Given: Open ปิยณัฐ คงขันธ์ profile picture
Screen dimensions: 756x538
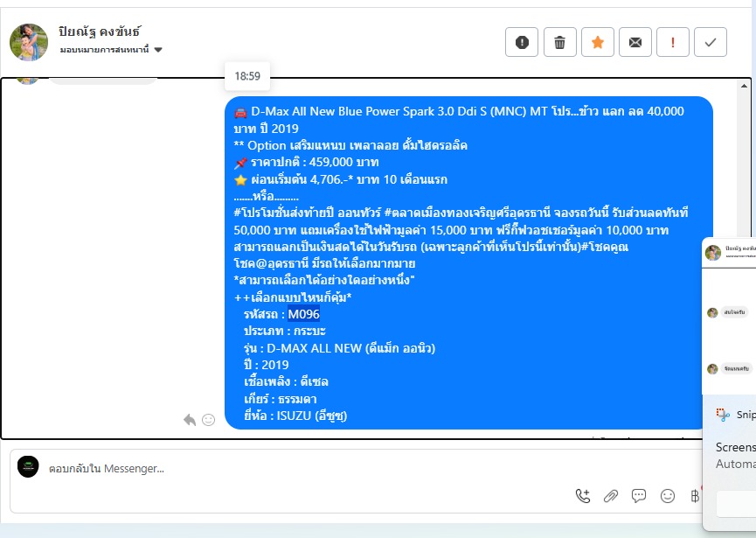Looking at the screenshot, I should click(x=29, y=43).
